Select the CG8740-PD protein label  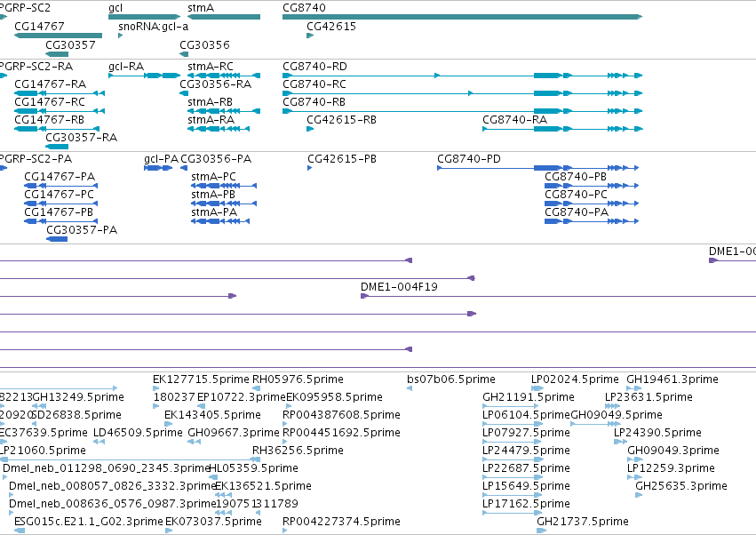(469, 159)
